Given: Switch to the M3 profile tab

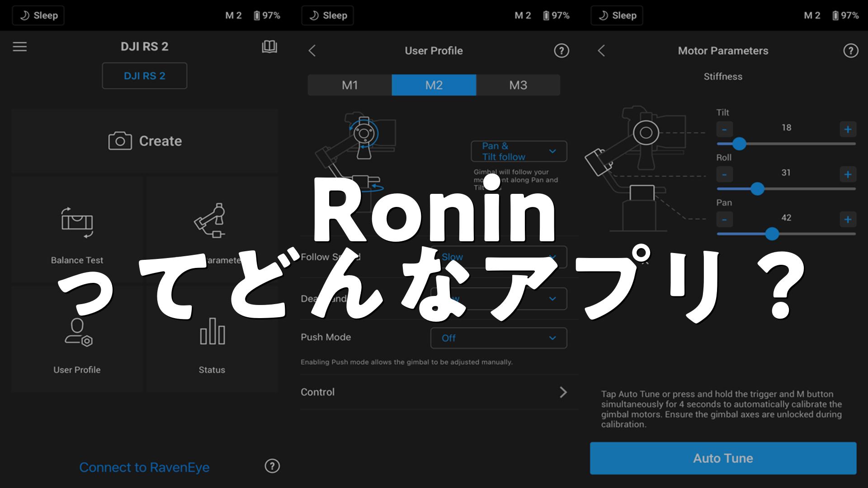Looking at the screenshot, I should coord(518,85).
